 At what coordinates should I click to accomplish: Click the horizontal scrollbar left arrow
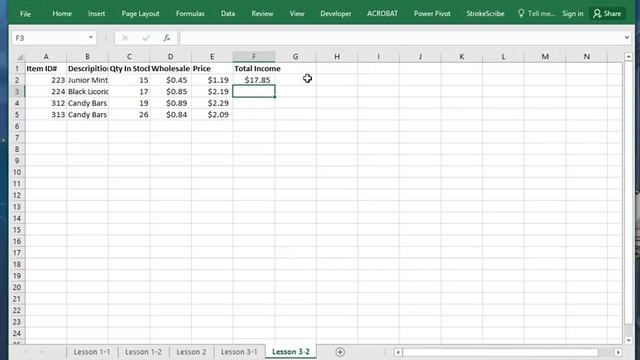[x=398, y=352]
